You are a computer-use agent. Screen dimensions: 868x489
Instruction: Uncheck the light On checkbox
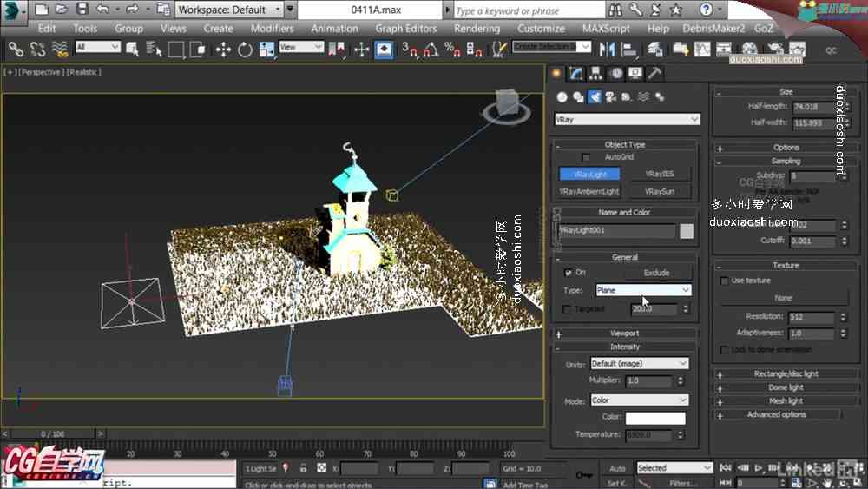pyautogui.click(x=568, y=273)
